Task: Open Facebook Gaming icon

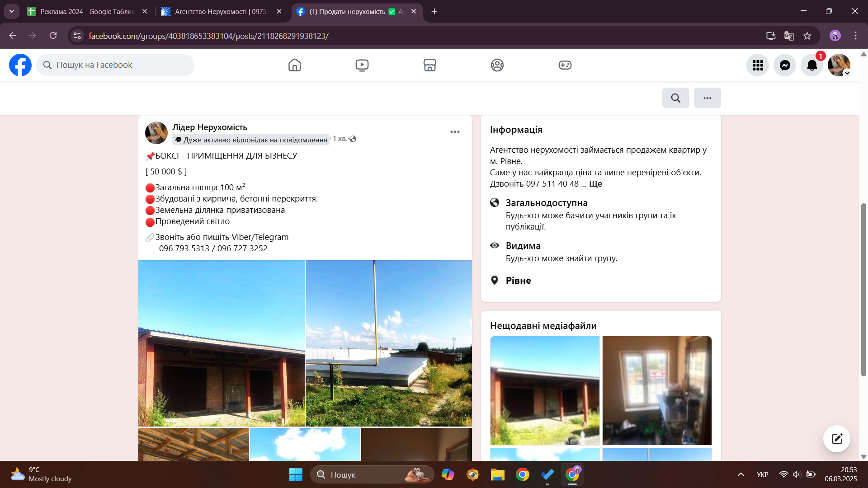Action: point(565,65)
